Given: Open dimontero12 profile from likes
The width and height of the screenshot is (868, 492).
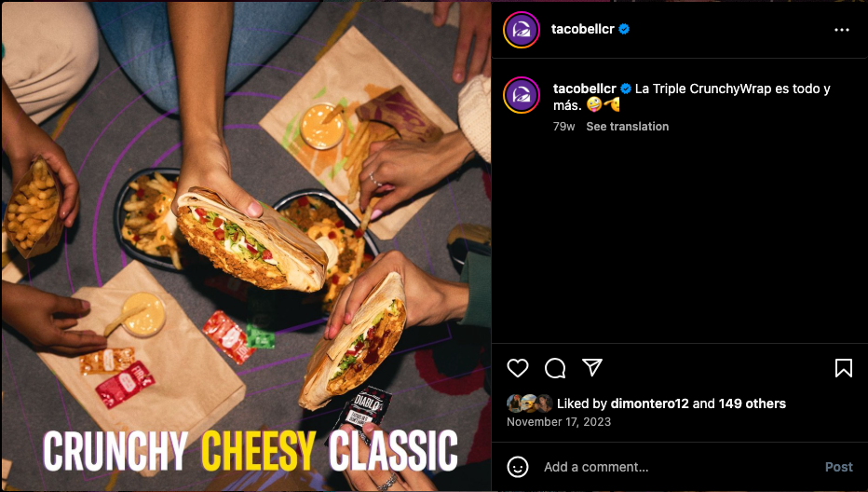Looking at the screenshot, I should (649, 403).
